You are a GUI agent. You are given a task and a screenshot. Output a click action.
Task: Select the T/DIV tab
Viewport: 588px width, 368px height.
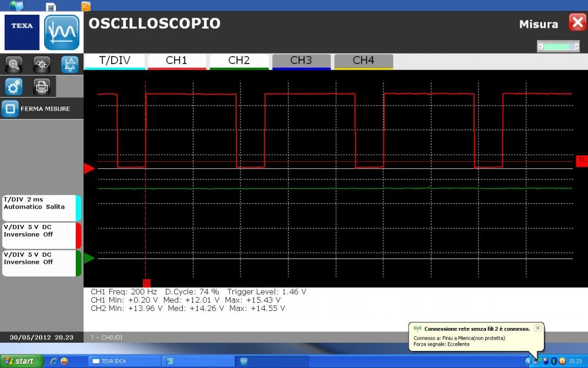115,61
